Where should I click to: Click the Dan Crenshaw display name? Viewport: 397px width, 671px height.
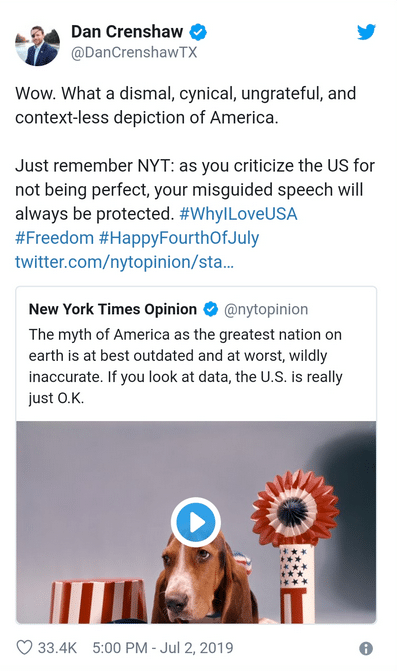127,32
